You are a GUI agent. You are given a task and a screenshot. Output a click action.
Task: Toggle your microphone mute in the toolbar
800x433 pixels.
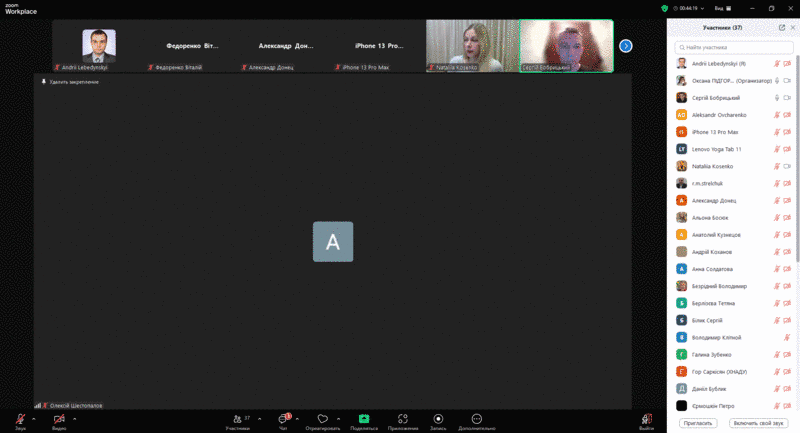tap(20, 419)
